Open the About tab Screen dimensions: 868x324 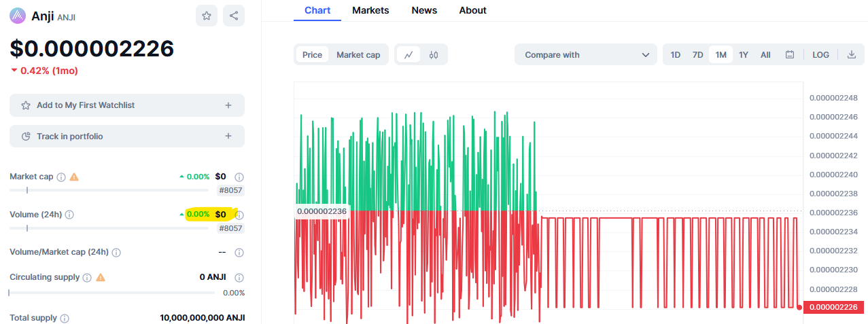tap(472, 10)
